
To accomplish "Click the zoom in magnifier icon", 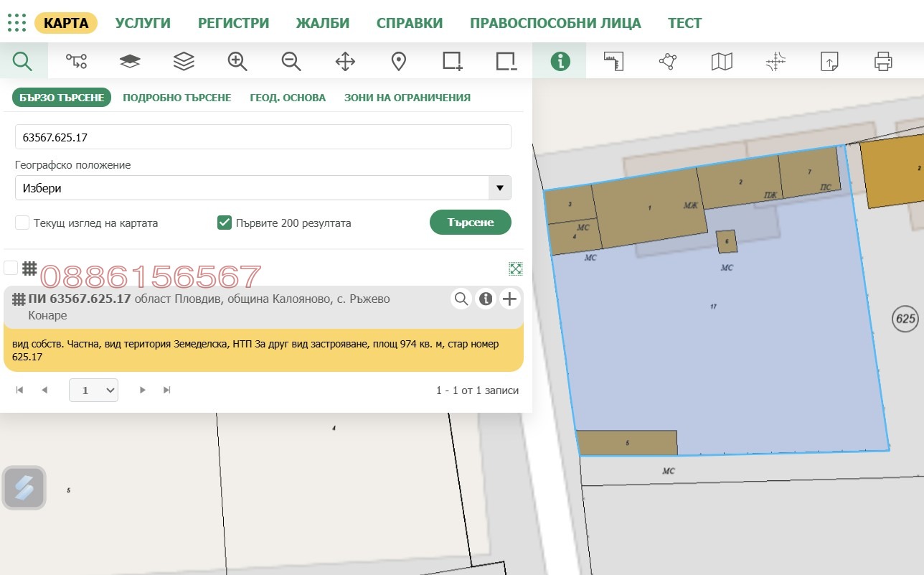I will pyautogui.click(x=237, y=61).
